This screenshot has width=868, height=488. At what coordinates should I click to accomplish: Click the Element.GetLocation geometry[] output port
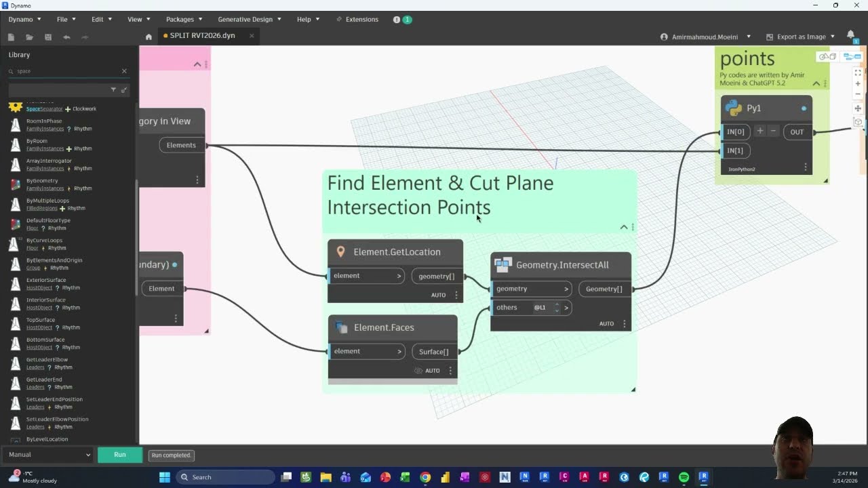(437, 276)
